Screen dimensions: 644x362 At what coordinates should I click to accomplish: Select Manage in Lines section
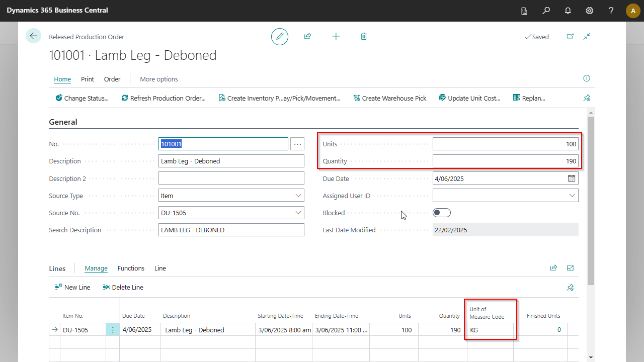96,268
